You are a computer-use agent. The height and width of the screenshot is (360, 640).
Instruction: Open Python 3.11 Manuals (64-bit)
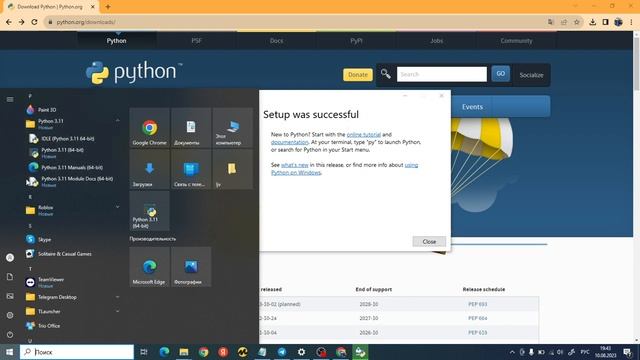pos(72,167)
